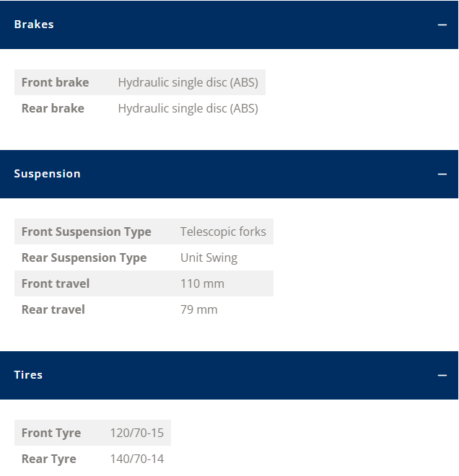Select the Front Tyre label
This screenshot has width=459, height=476.
point(51,433)
